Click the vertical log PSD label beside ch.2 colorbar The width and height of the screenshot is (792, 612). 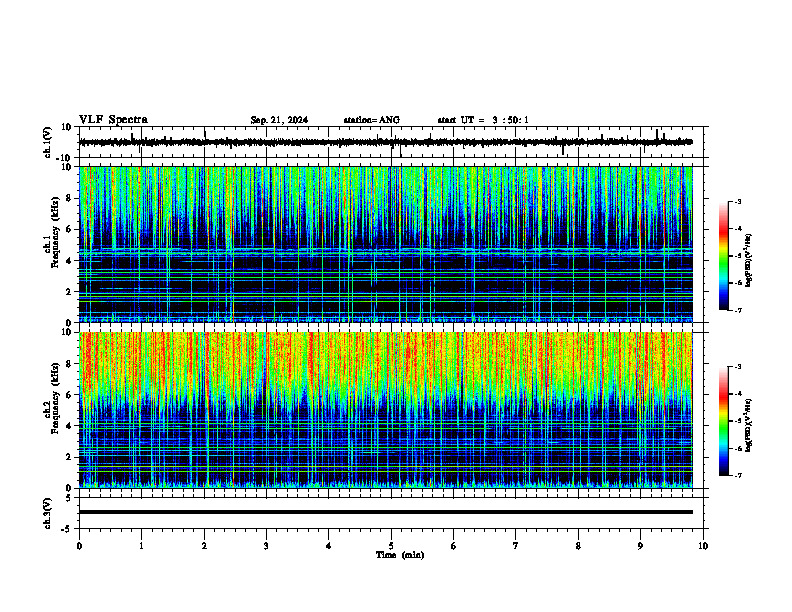pyautogui.click(x=749, y=426)
